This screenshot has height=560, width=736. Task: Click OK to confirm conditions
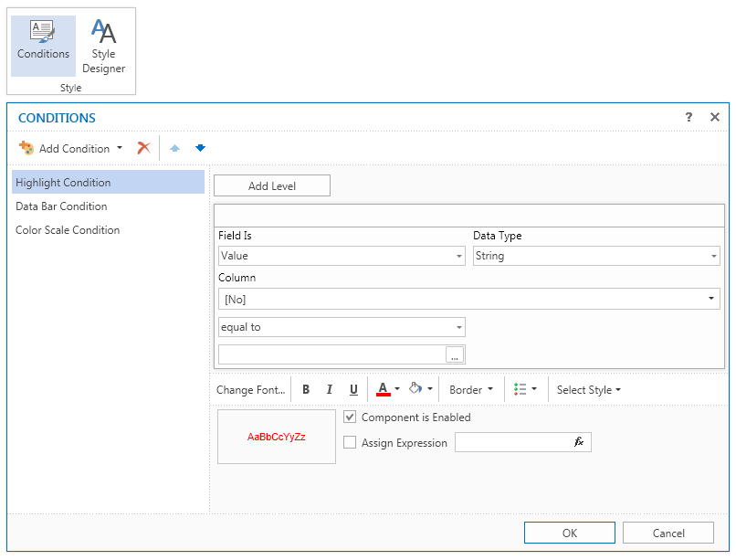570,533
